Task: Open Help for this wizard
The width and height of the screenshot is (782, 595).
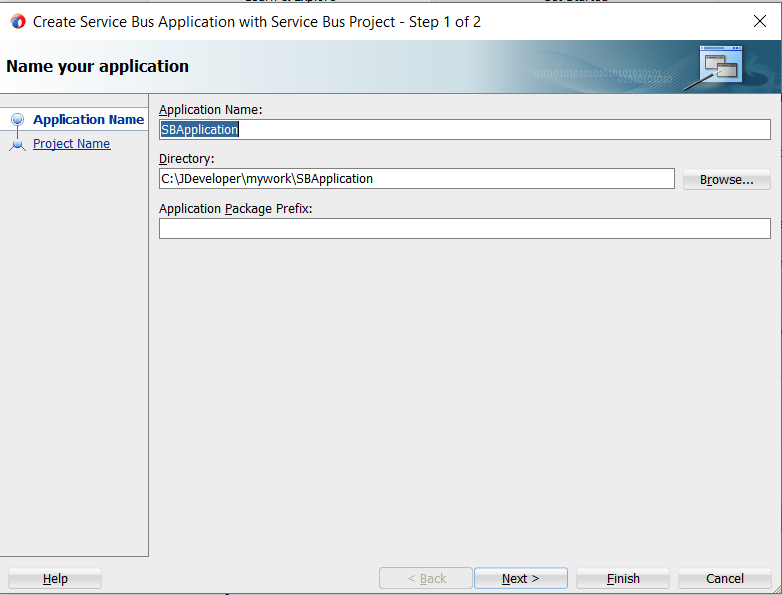Action: point(55,579)
